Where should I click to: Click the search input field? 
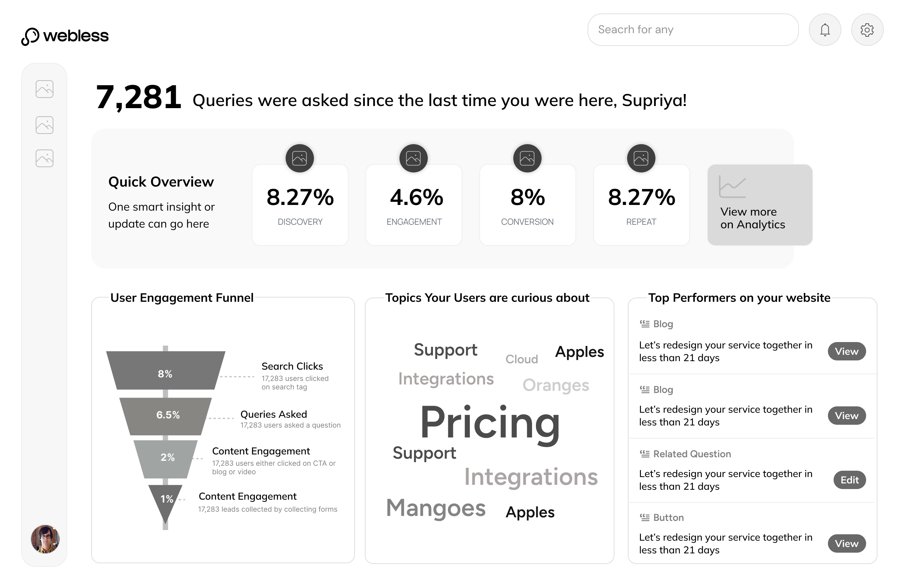coord(693,30)
